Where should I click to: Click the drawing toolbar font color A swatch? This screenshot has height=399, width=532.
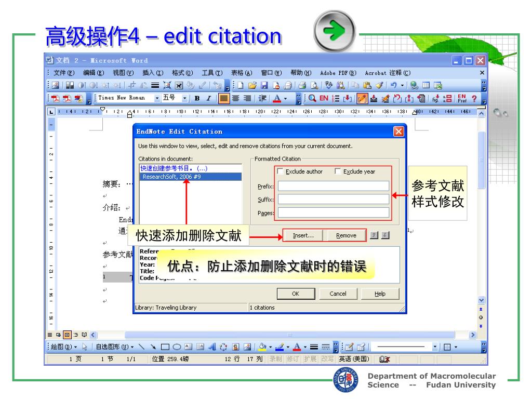[297, 347]
